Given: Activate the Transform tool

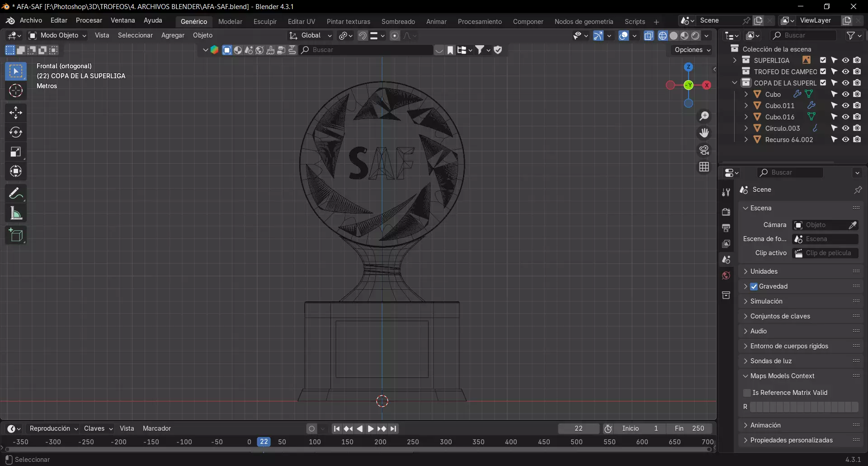Looking at the screenshot, I should (16, 171).
